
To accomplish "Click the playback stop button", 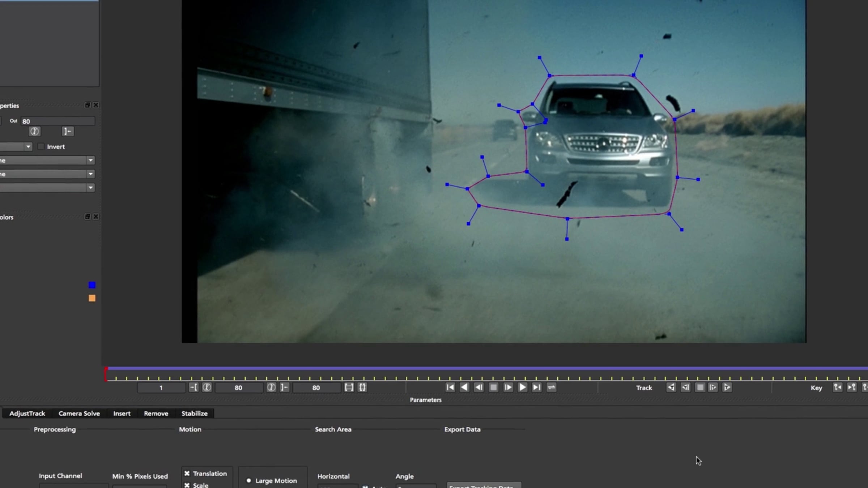I will point(493,388).
